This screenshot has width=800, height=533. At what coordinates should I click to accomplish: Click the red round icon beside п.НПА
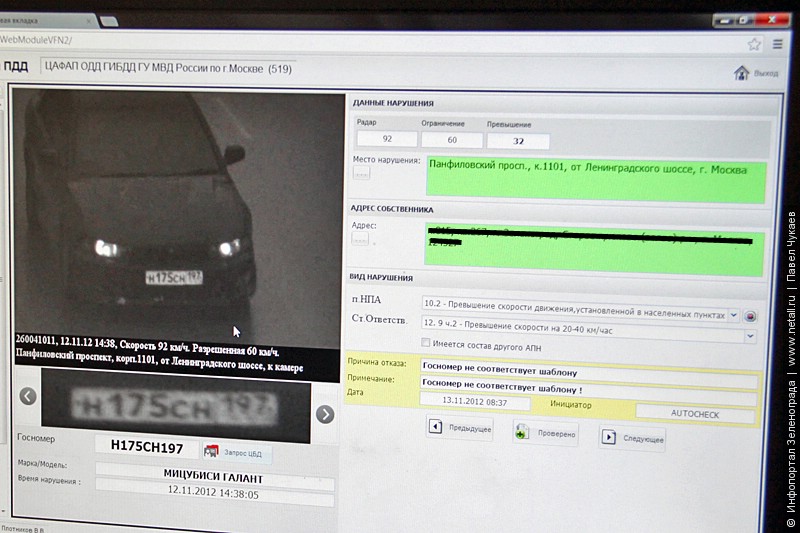pyautogui.click(x=750, y=316)
